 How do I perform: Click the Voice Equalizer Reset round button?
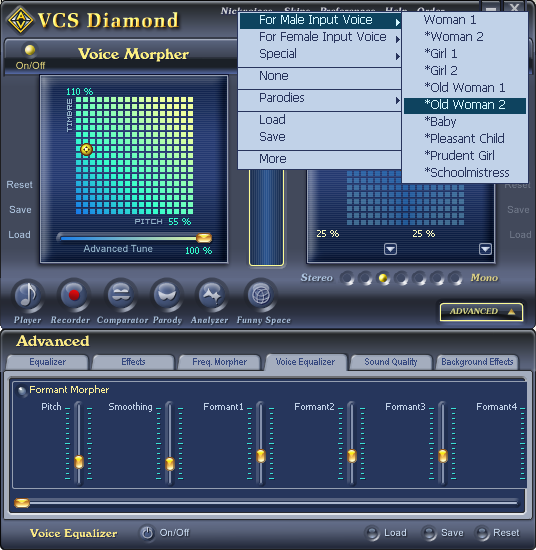[481, 533]
